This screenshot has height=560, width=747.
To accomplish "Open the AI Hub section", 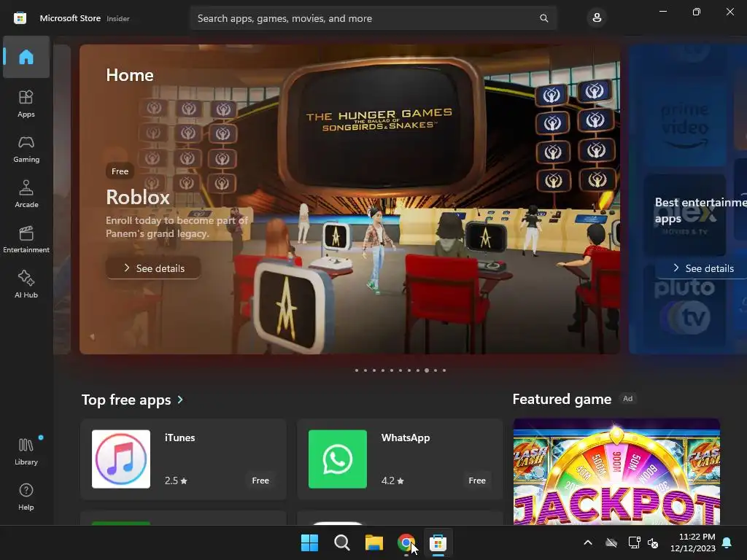I will pyautogui.click(x=26, y=285).
